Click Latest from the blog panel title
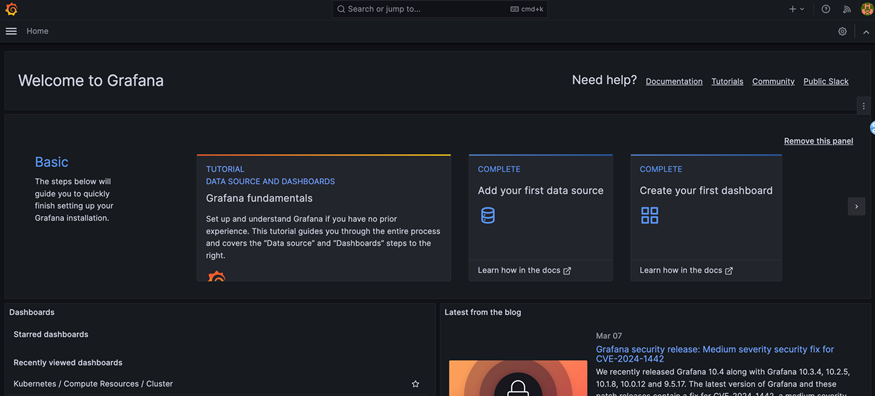875x396 pixels. pyautogui.click(x=483, y=312)
